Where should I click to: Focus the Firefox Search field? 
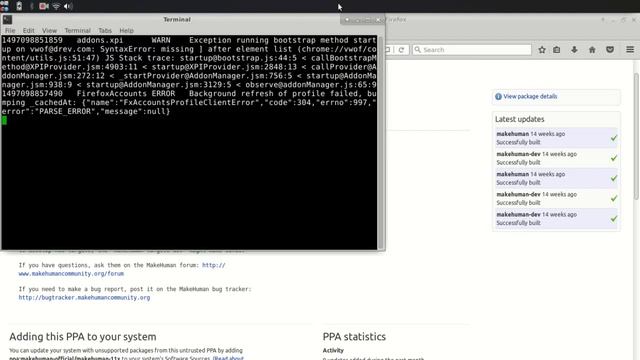(x=471, y=50)
